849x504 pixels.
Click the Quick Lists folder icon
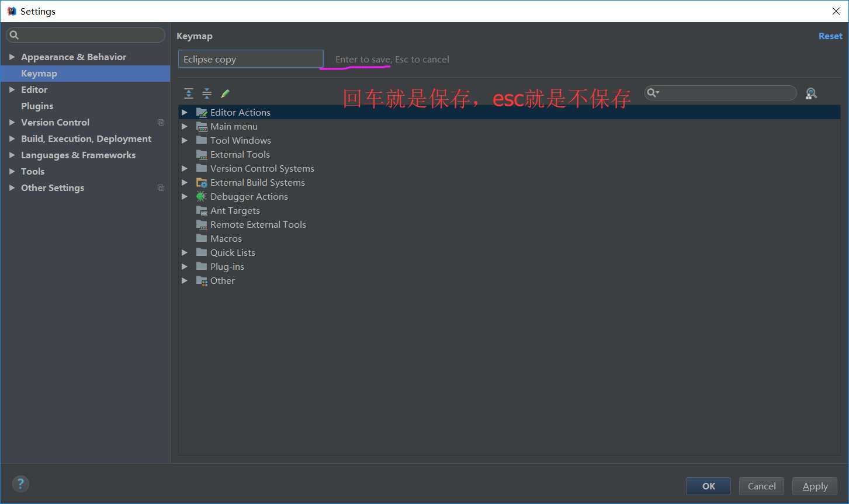[x=202, y=252]
